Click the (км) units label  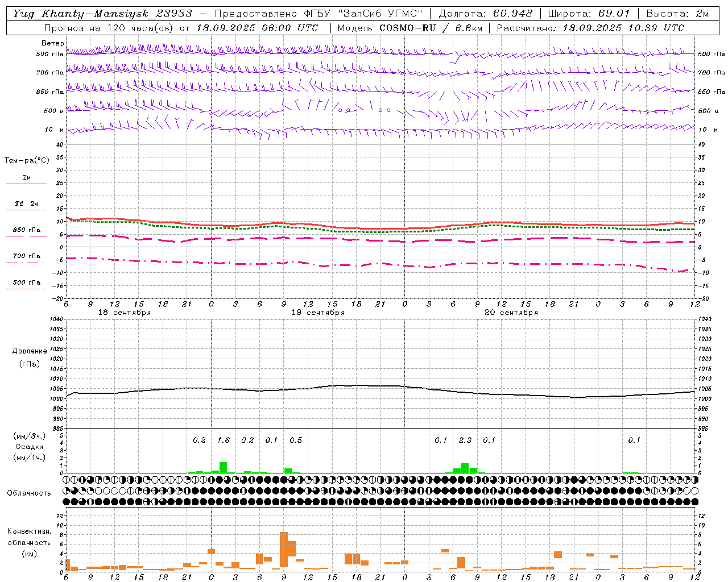point(29,554)
